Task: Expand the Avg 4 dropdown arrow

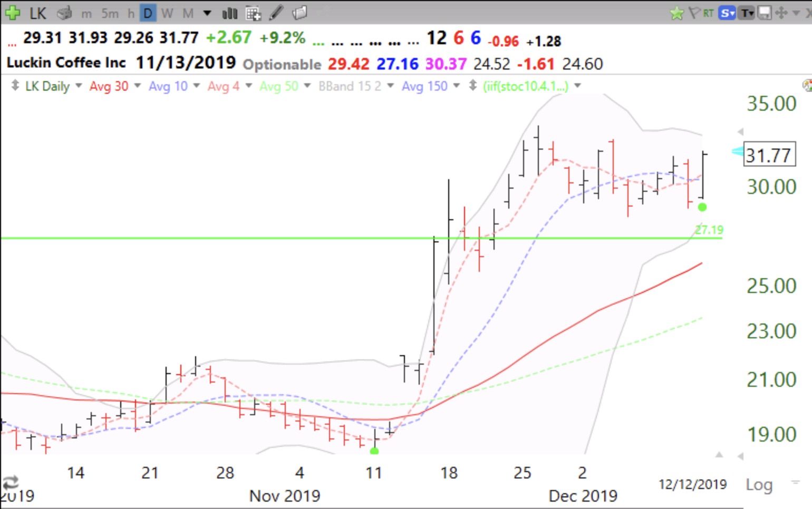Action: click(x=248, y=85)
